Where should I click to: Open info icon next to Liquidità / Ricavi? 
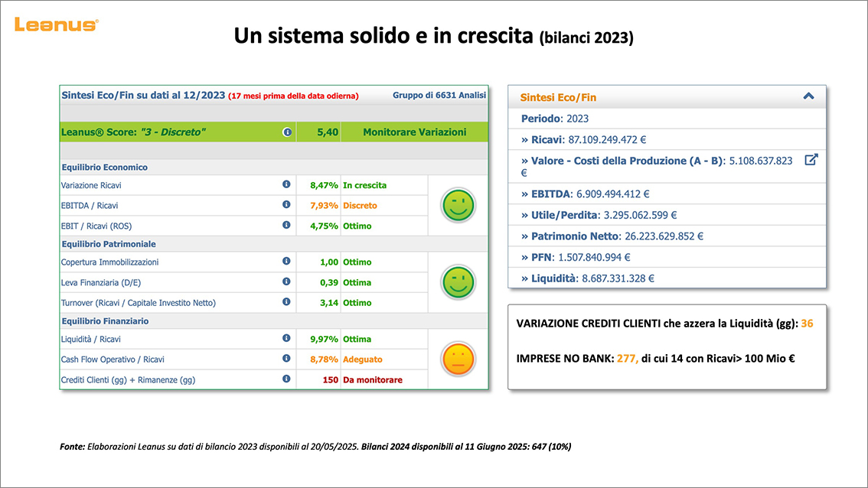[286, 338]
